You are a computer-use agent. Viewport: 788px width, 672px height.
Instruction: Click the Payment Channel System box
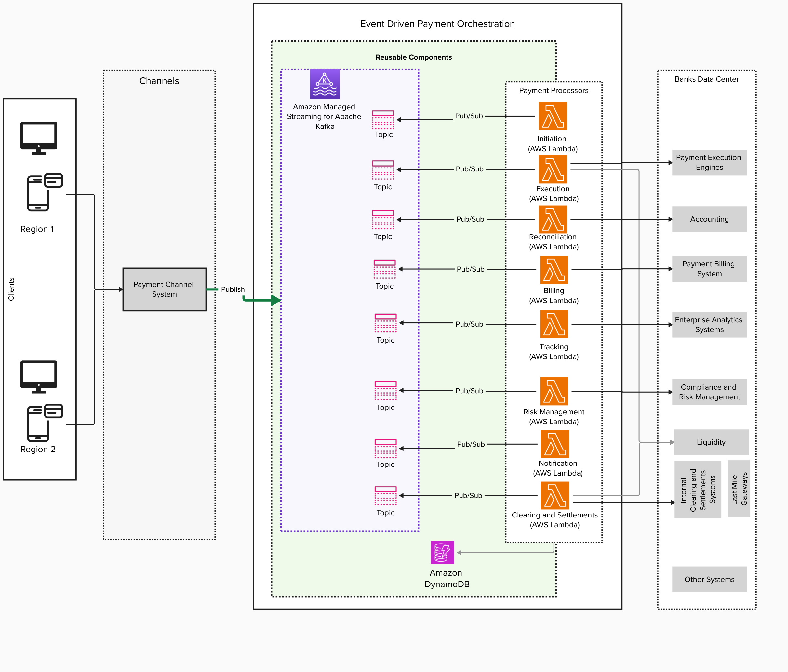point(164,289)
